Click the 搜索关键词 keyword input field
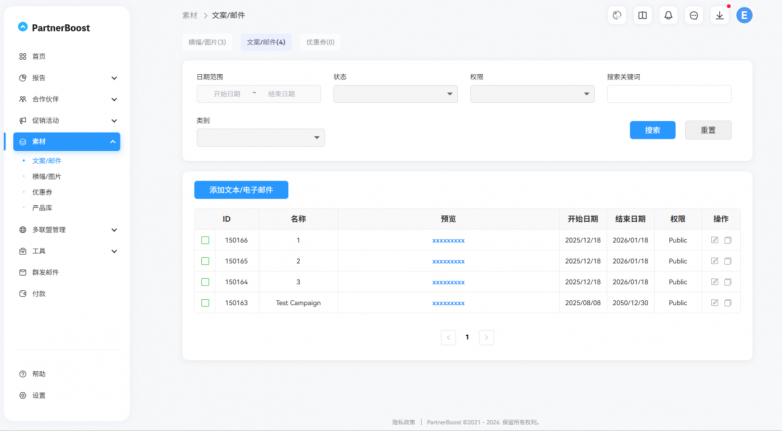Viewport: 782px width, 431px height. pyautogui.click(x=668, y=94)
